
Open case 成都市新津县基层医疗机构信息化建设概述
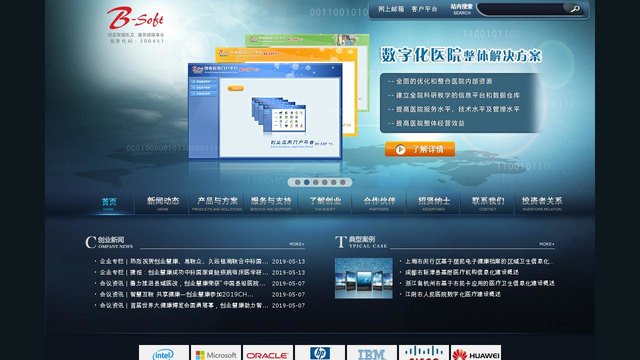pyautogui.click(x=462, y=272)
